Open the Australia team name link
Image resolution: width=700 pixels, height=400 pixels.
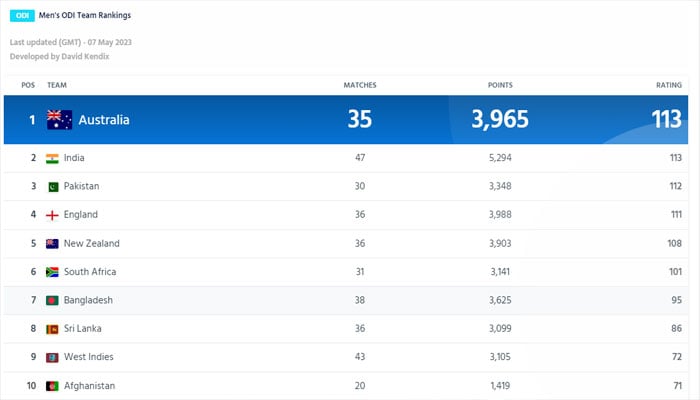tap(104, 120)
